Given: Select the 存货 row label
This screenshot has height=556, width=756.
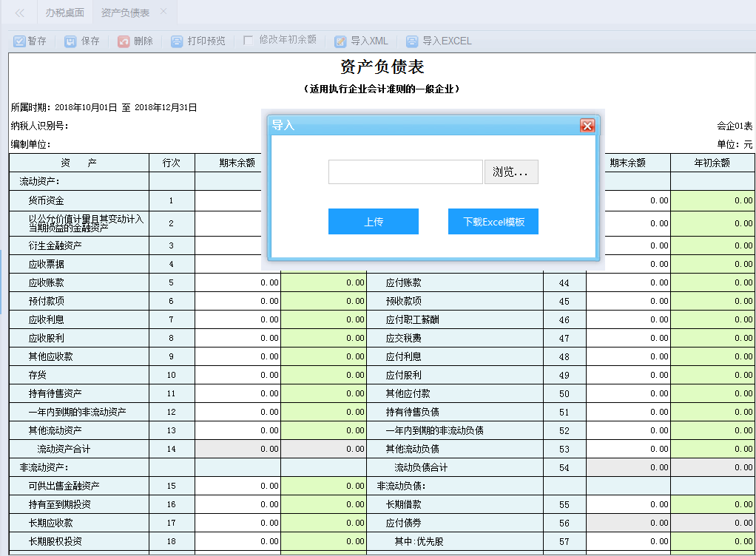Looking at the screenshot, I should (x=38, y=375).
